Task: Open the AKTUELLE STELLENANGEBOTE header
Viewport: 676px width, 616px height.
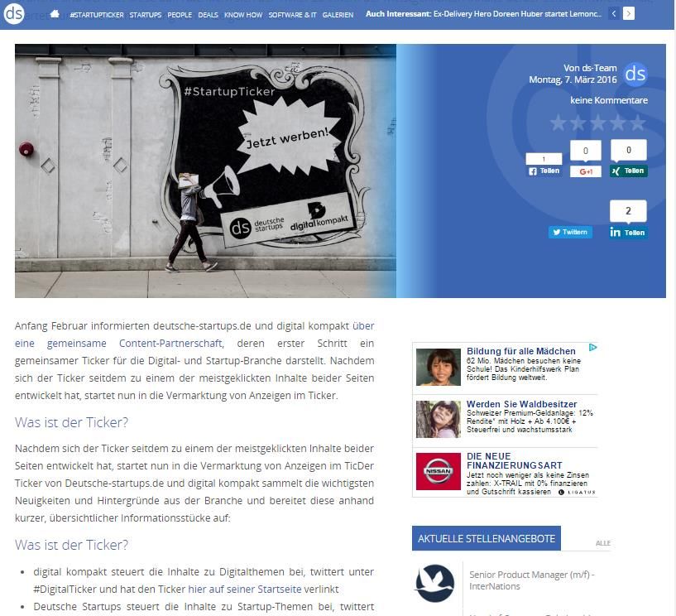Action: coord(487,538)
